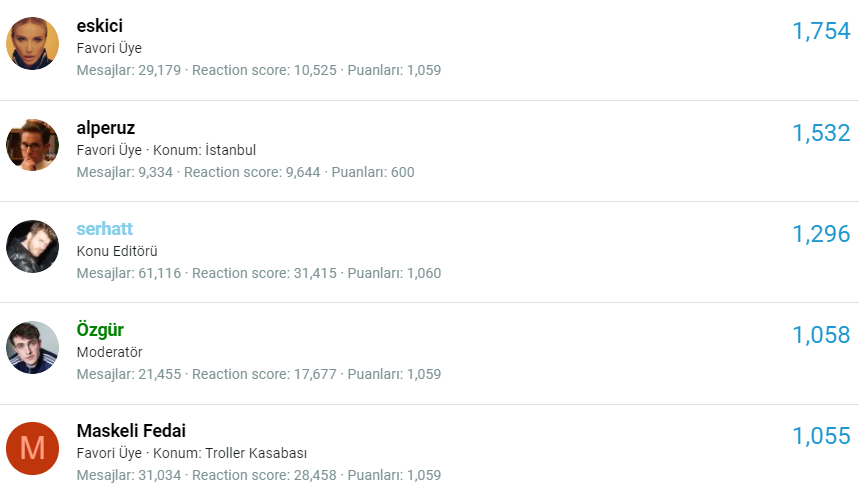The width and height of the screenshot is (859, 493).
Task: Click Özgür's profile photo
Action: coord(33,348)
